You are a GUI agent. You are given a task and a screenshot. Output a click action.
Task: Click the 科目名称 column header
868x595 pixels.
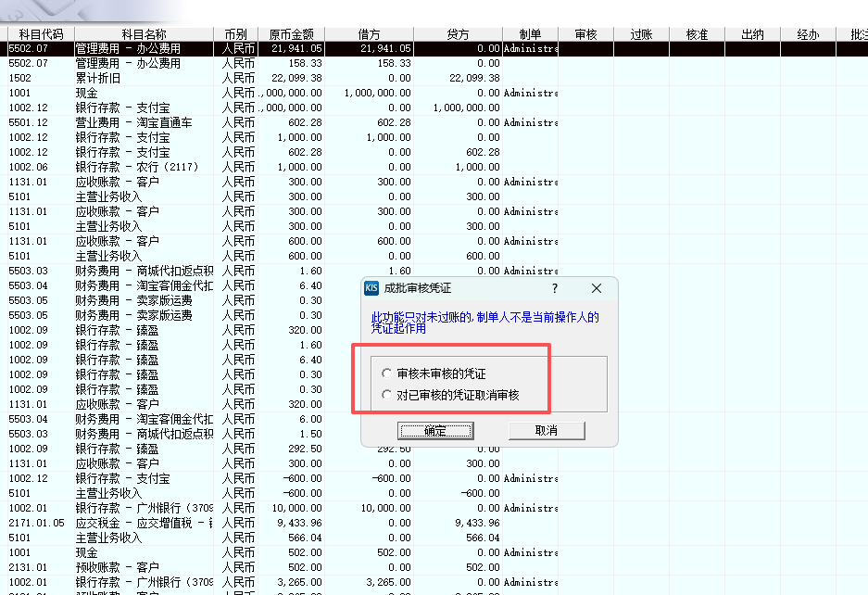[144, 34]
